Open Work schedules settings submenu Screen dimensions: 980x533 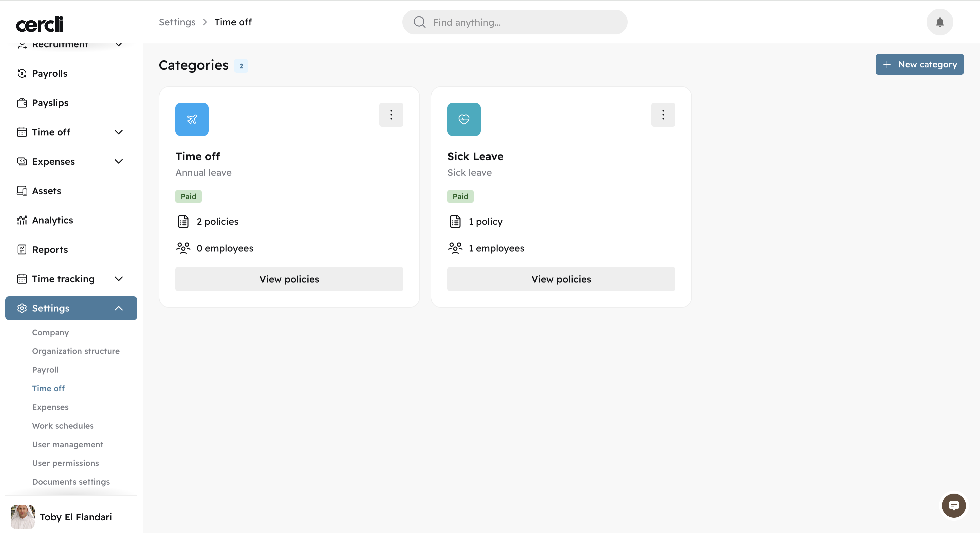click(63, 426)
